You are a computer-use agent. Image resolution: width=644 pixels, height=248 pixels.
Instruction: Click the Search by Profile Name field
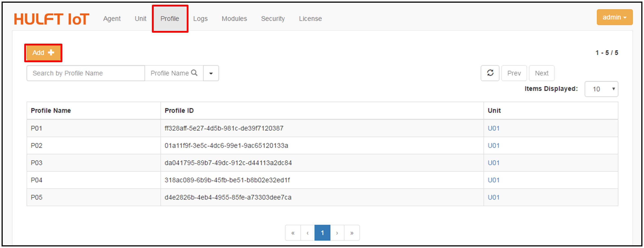click(85, 73)
